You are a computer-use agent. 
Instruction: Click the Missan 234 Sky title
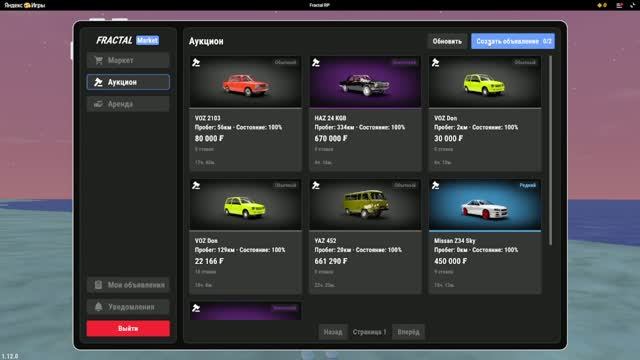click(x=455, y=241)
